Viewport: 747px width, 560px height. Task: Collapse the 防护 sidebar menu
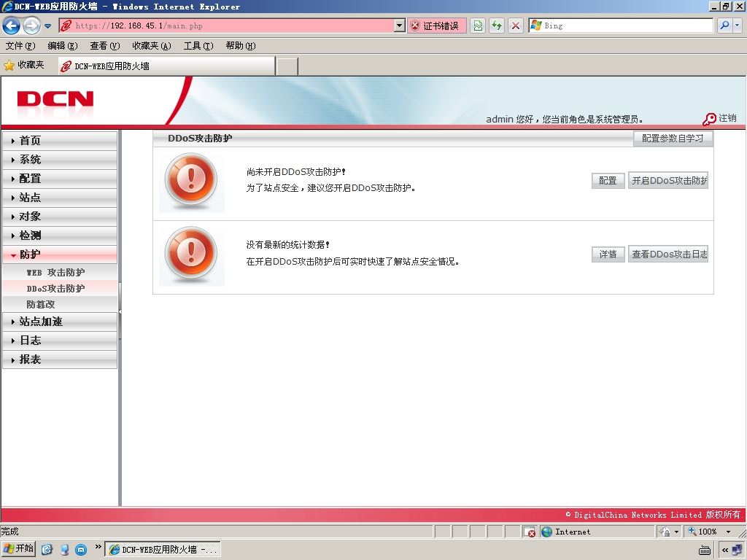click(60, 254)
